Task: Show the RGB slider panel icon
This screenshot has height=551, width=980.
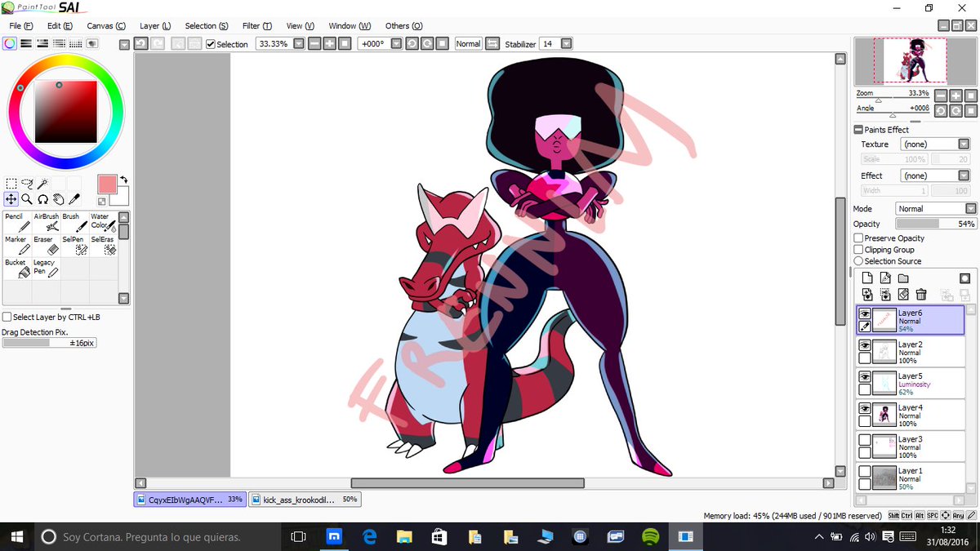Action: [26, 43]
